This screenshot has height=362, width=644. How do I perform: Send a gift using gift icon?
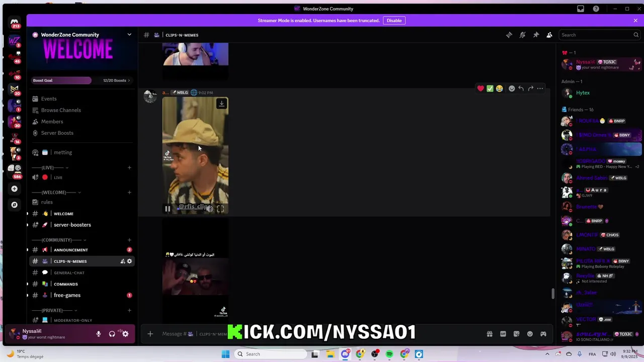490,334
